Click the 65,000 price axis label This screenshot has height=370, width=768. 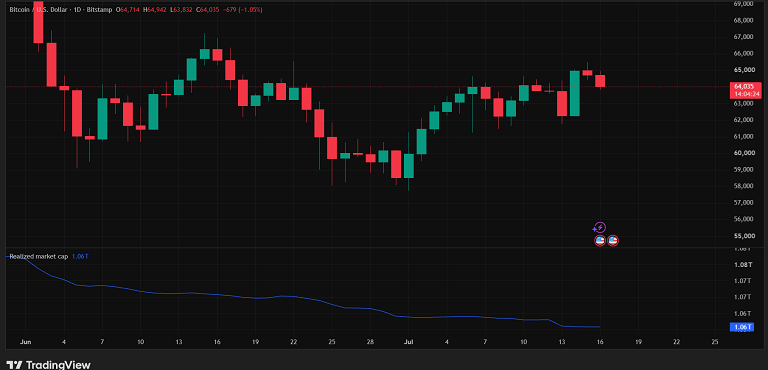(743, 70)
